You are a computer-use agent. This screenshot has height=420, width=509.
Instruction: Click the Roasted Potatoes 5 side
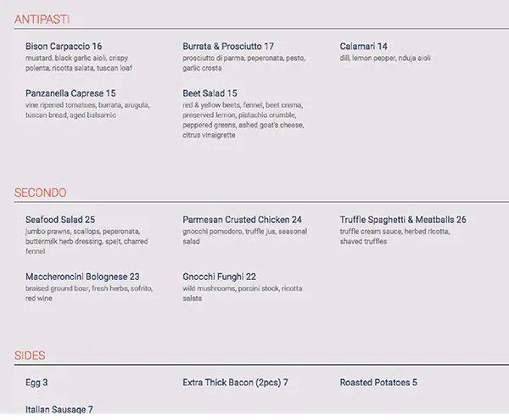(378, 383)
